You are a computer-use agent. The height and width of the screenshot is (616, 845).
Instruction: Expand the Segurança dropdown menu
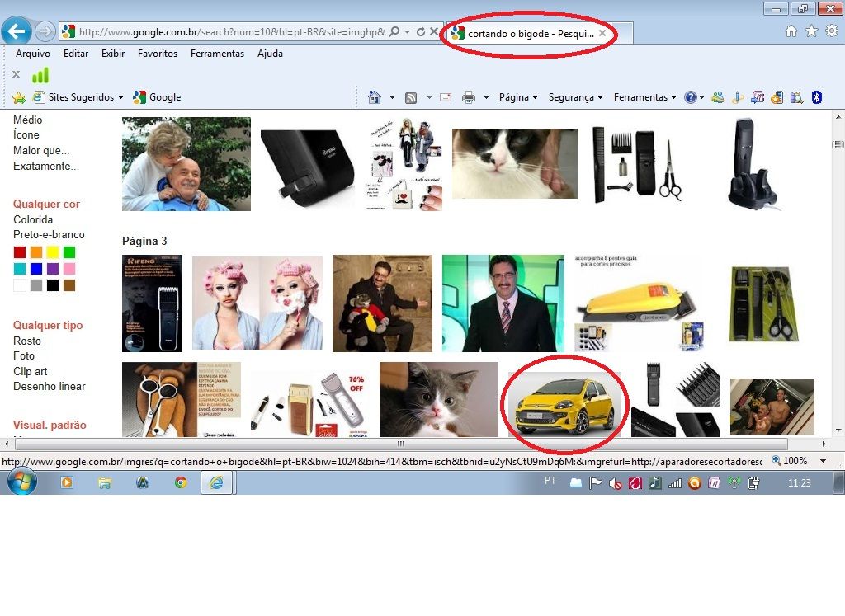pyautogui.click(x=575, y=97)
